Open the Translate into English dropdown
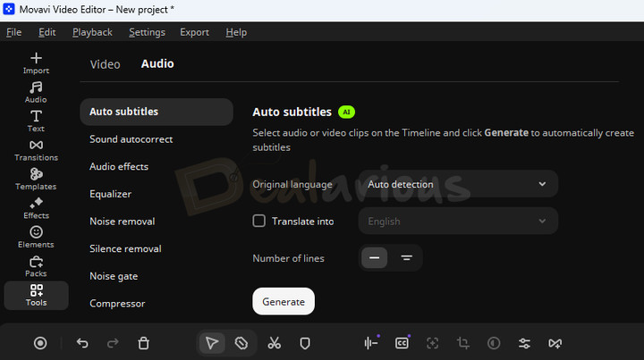Screen dimensions: 644x360 coord(458,221)
